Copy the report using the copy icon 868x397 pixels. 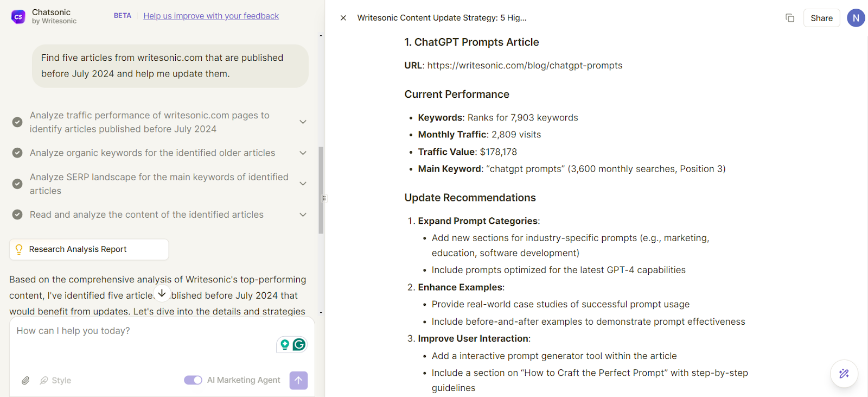point(790,18)
